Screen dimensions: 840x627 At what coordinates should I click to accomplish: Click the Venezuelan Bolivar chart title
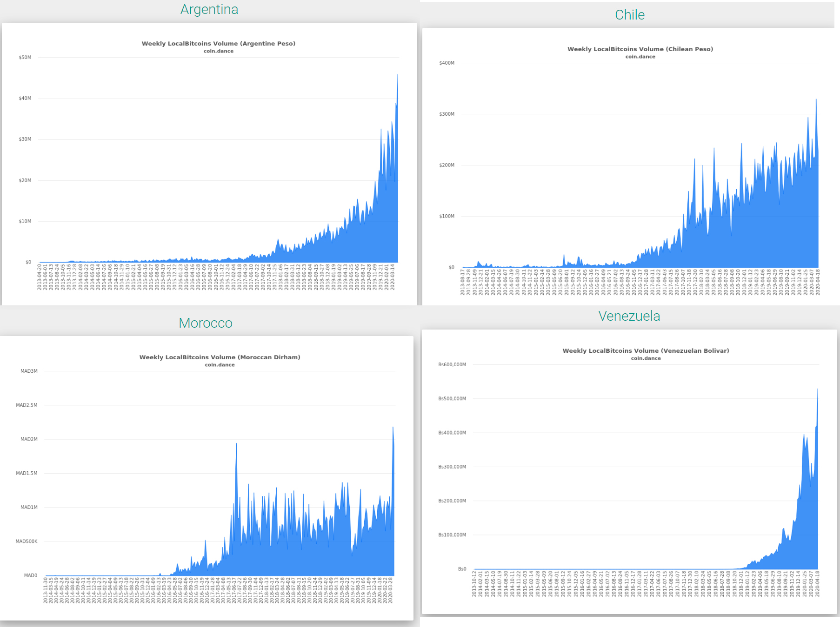click(646, 351)
